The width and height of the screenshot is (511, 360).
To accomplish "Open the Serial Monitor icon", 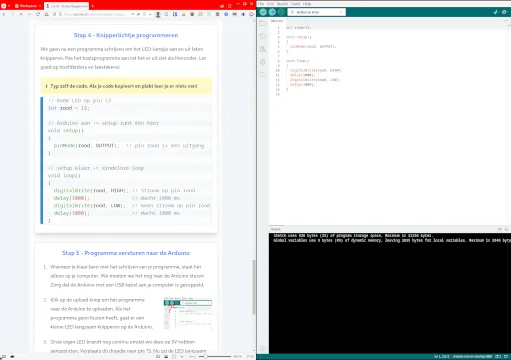I will click(504, 12).
